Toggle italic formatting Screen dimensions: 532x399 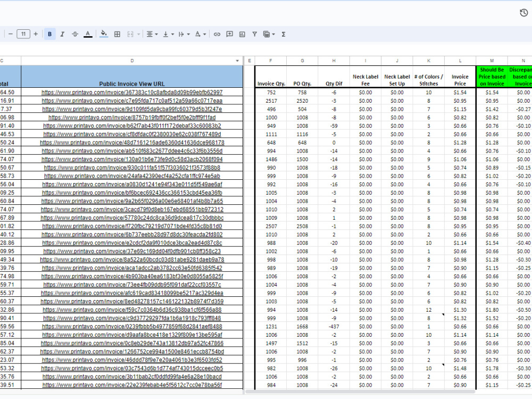point(62,34)
